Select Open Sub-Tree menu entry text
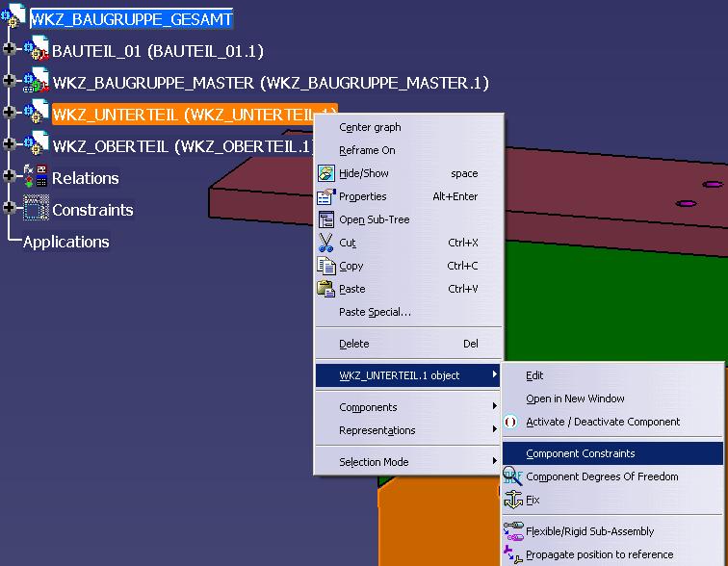Screen dimensions: 728x566 (x=375, y=219)
